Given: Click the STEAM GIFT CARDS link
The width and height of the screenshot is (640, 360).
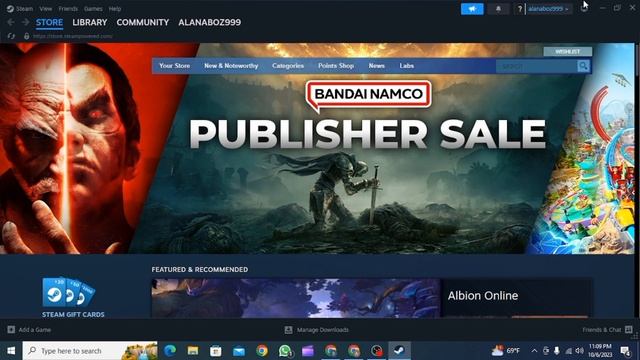Looking at the screenshot, I should [x=73, y=314].
